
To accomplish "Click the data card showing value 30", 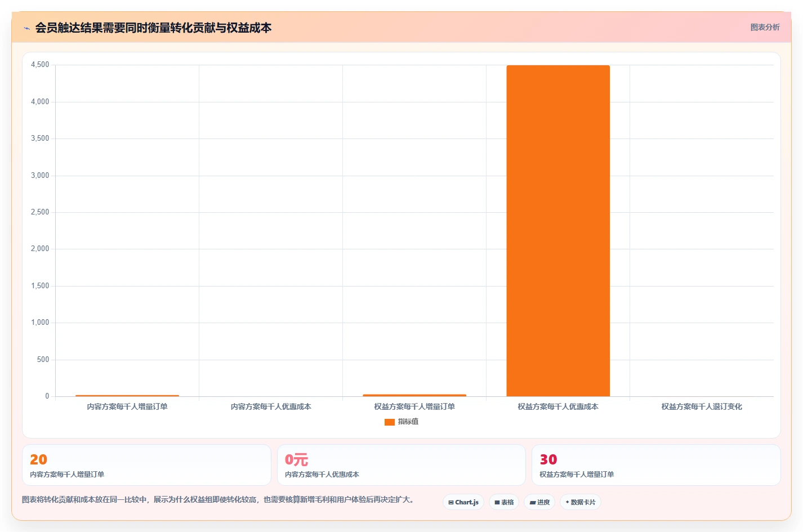I will [656, 465].
